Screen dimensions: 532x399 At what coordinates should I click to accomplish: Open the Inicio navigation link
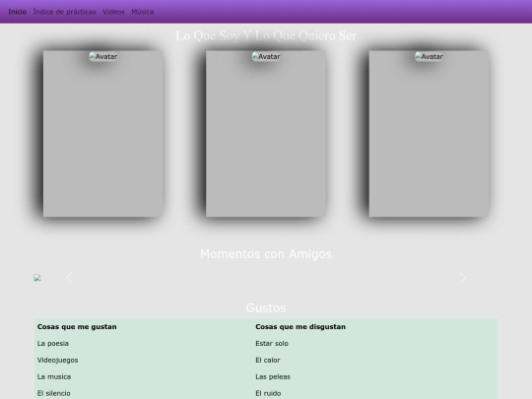pos(18,12)
